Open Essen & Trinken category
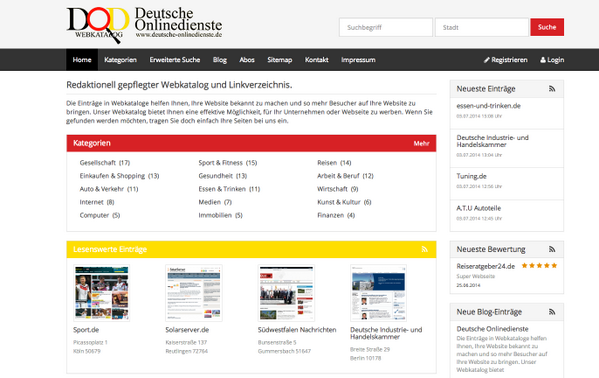The width and height of the screenshot is (599, 378). 229,189
